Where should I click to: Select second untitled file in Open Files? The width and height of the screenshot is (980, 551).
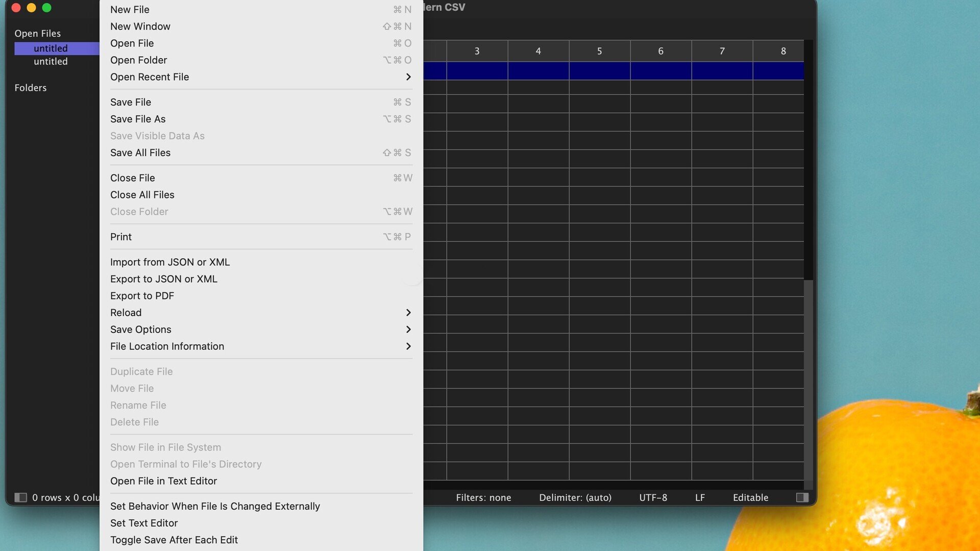(x=51, y=61)
